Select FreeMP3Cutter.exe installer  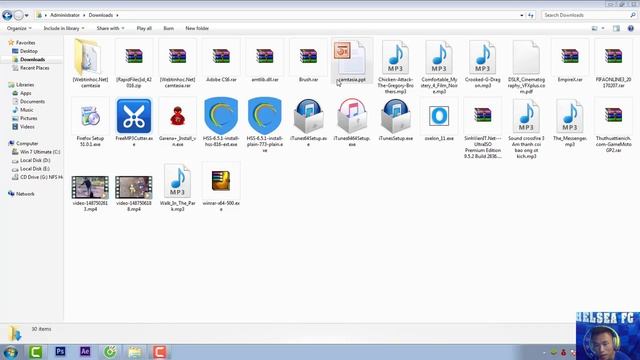(x=134, y=122)
